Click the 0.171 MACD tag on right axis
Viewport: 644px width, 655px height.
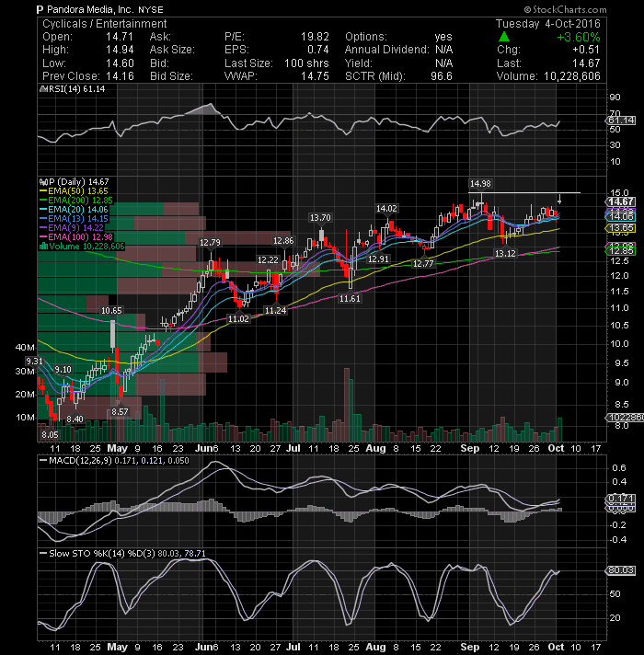click(x=621, y=499)
